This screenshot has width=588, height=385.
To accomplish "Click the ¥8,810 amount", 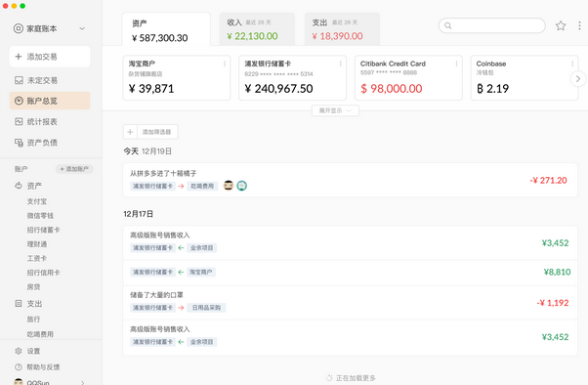I will point(558,272).
